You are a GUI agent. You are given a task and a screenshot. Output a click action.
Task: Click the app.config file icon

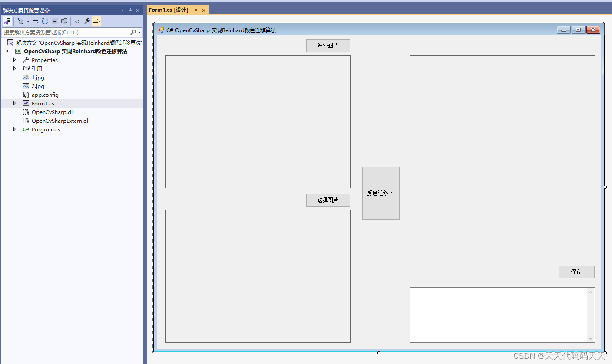tap(26, 95)
